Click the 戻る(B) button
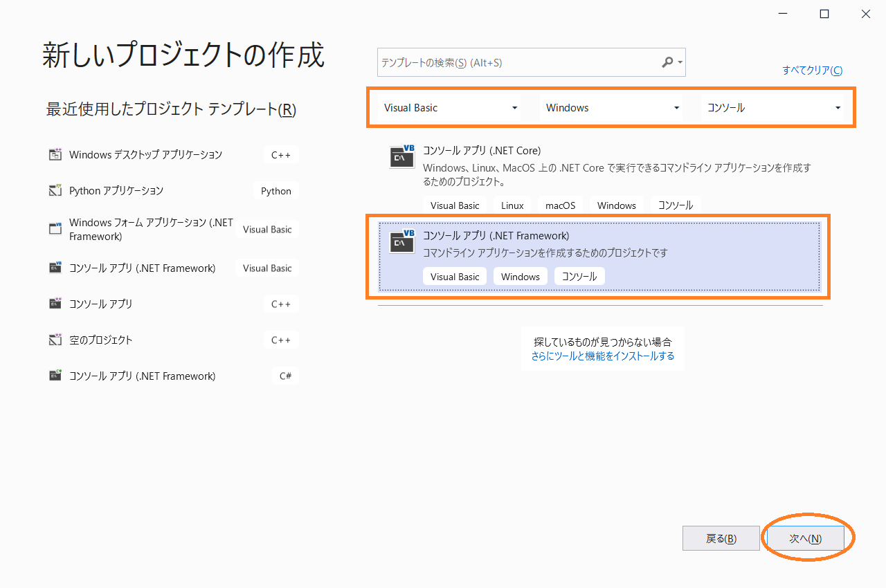 pos(721,538)
